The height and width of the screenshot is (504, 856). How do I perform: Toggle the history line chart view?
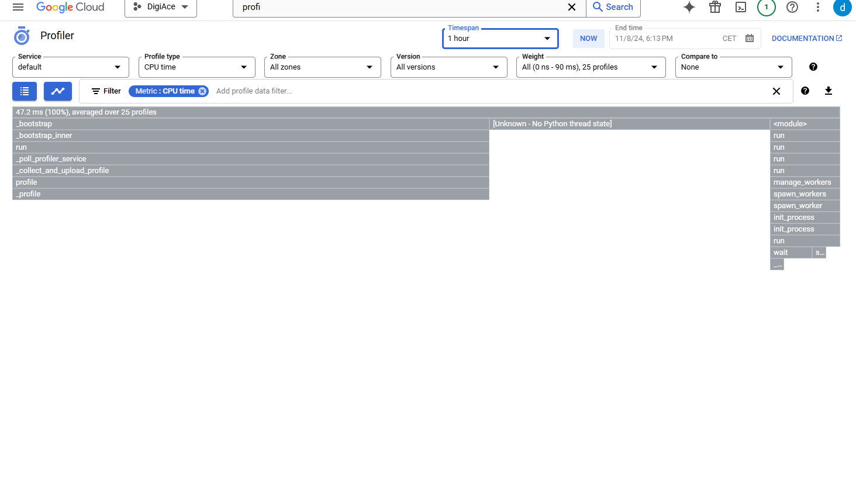pos(58,91)
